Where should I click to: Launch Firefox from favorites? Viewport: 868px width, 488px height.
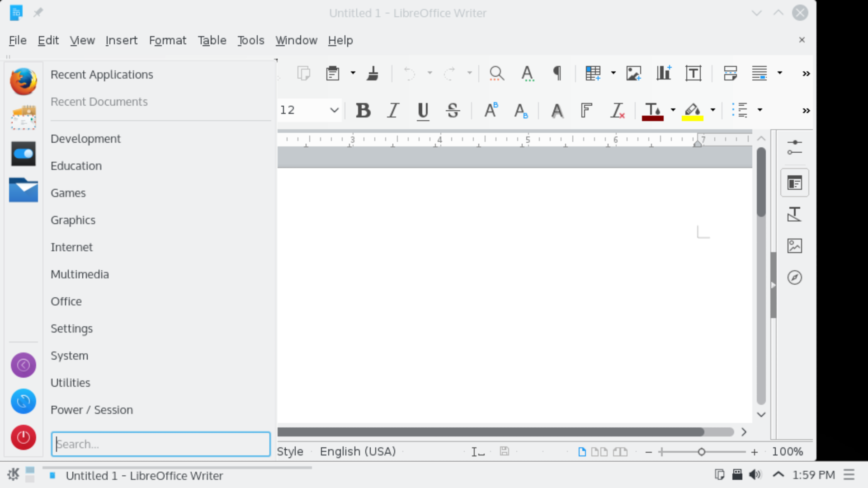point(24,81)
